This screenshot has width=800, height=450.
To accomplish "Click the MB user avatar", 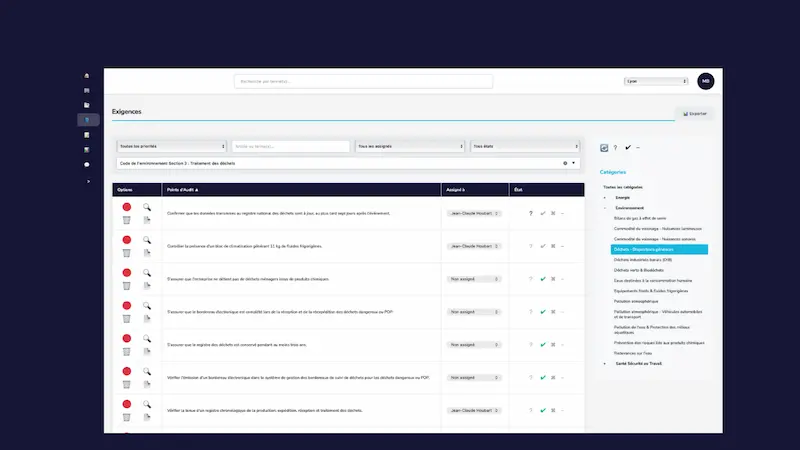I will pyautogui.click(x=706, y=81).
